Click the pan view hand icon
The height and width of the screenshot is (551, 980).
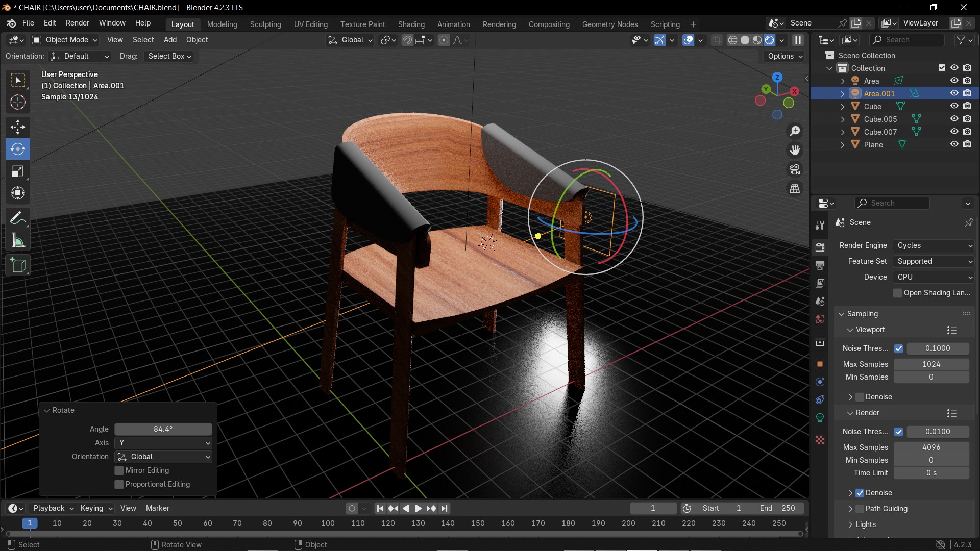pos(795,150)
